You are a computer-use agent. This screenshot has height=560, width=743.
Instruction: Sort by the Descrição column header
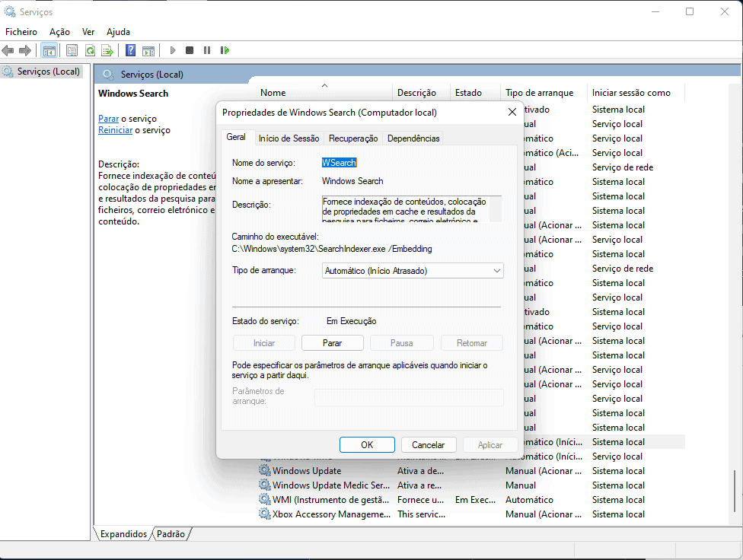[421, 92]
